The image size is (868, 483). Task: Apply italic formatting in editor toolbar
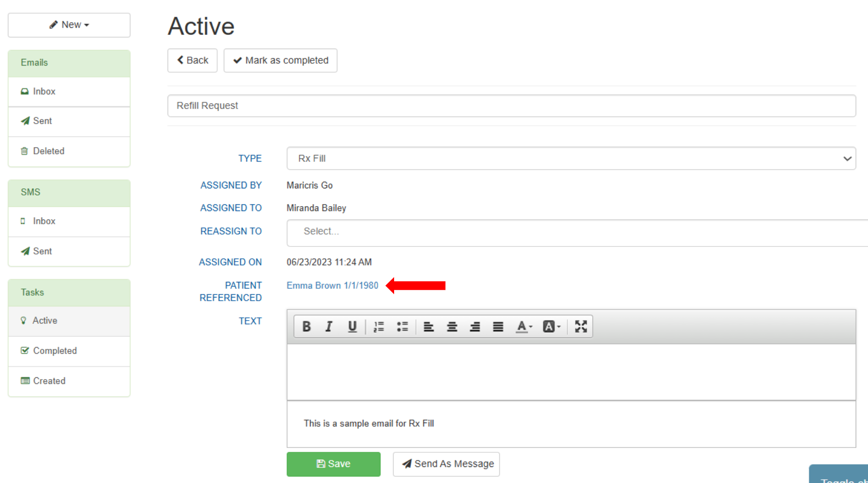point(329,326)
